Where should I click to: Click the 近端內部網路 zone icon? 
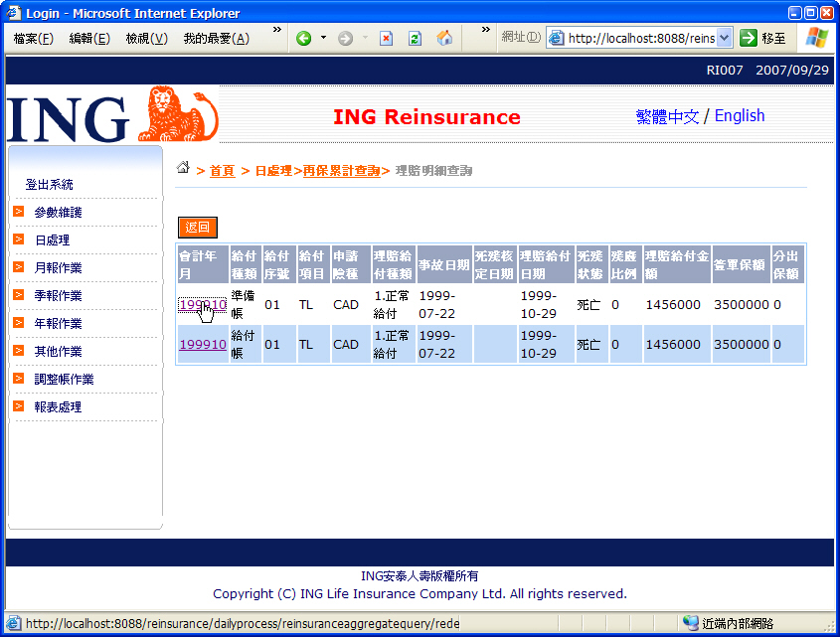click(691, 623)
